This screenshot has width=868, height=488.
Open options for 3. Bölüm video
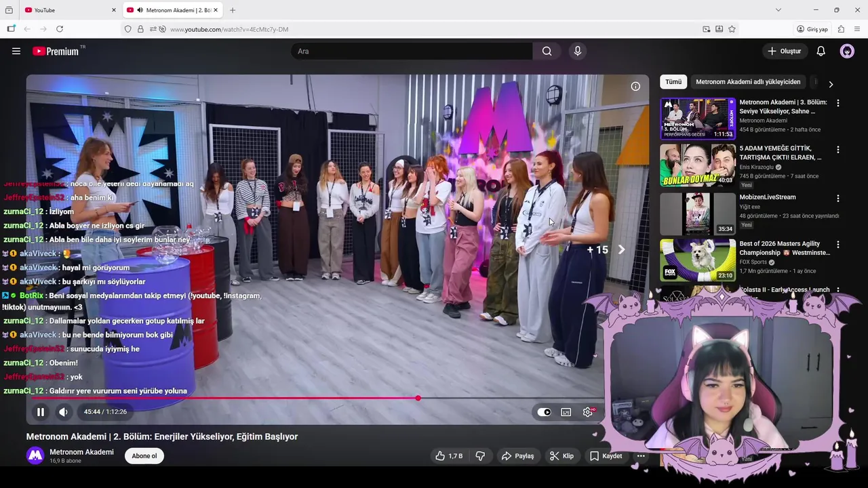[x=838, y=103]
